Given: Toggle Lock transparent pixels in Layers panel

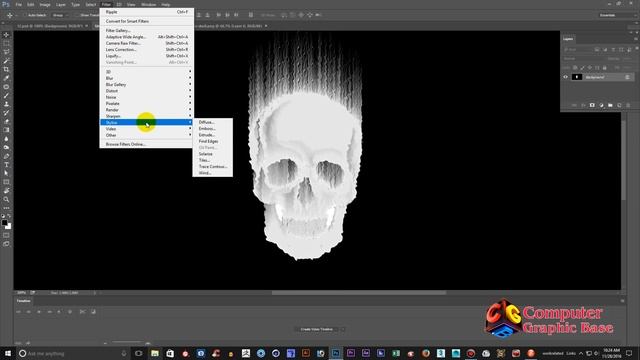Looking at the screenshot, I should [x=575, y=67].
